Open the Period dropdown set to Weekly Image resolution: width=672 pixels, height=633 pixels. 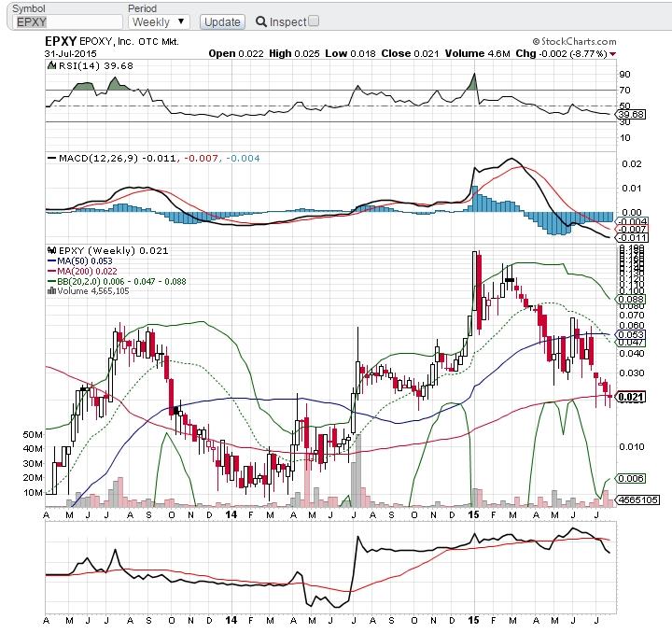[x=159, y=21]
